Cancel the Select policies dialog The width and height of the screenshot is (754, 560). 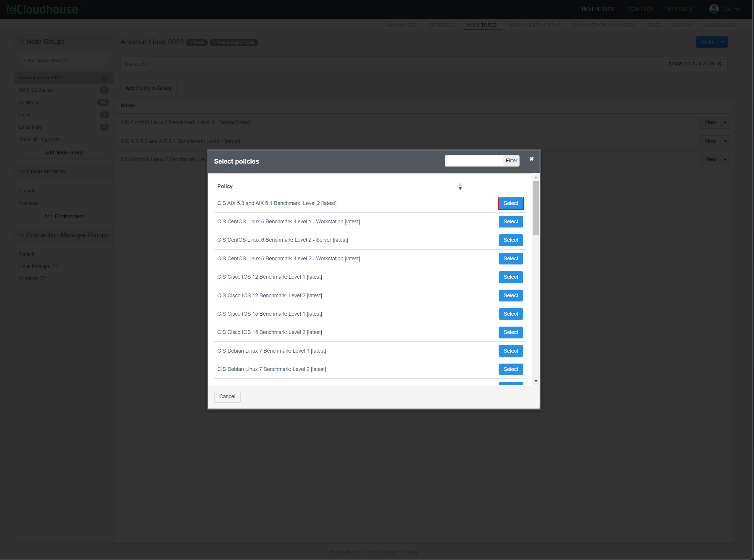coord(227,397)
